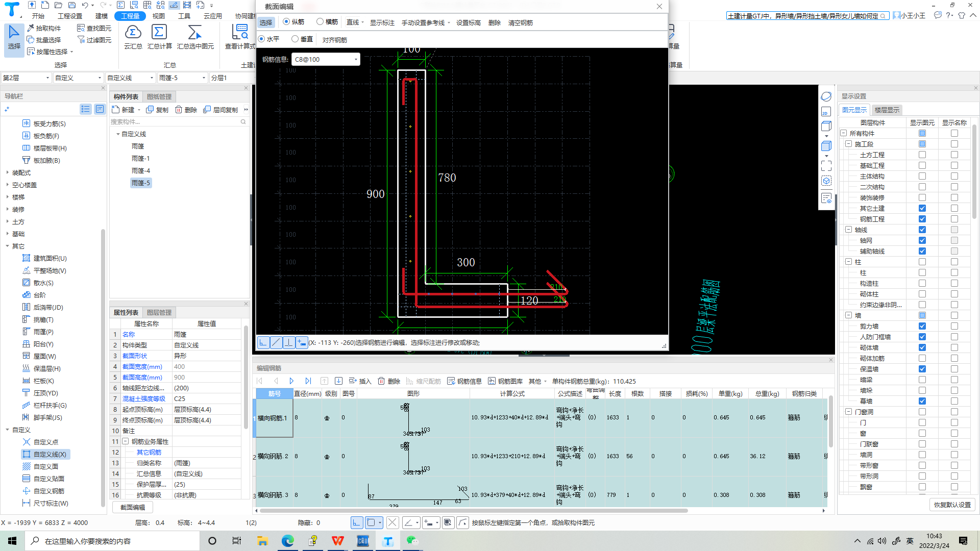Image resolution: width=980 pixels, height=551 pixels.
Task: Switch to 图纸管理 tab beside 构件列表
Action: click(x=159, y=96)
